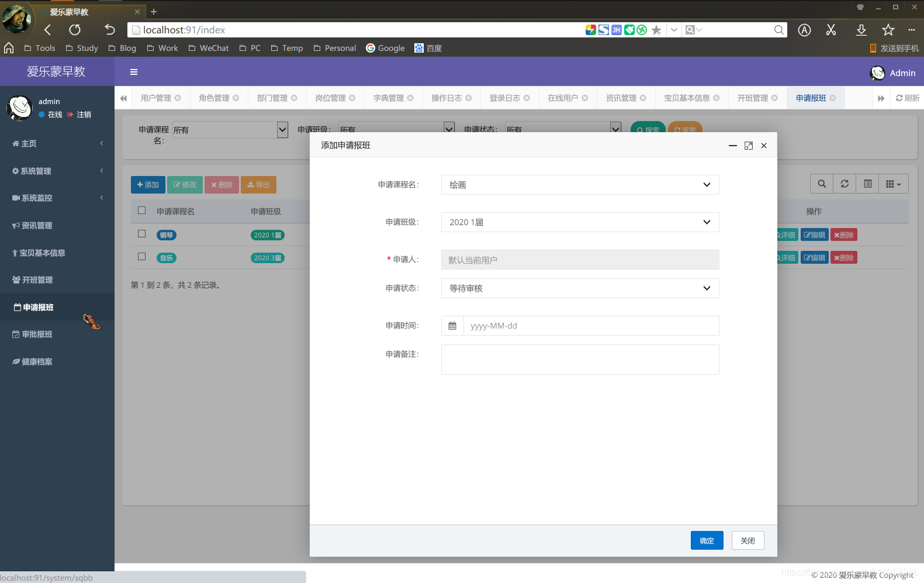924x583 pixels.
Task: Close the 角色管理 tab icon
Action: click(x=236, y=98)
